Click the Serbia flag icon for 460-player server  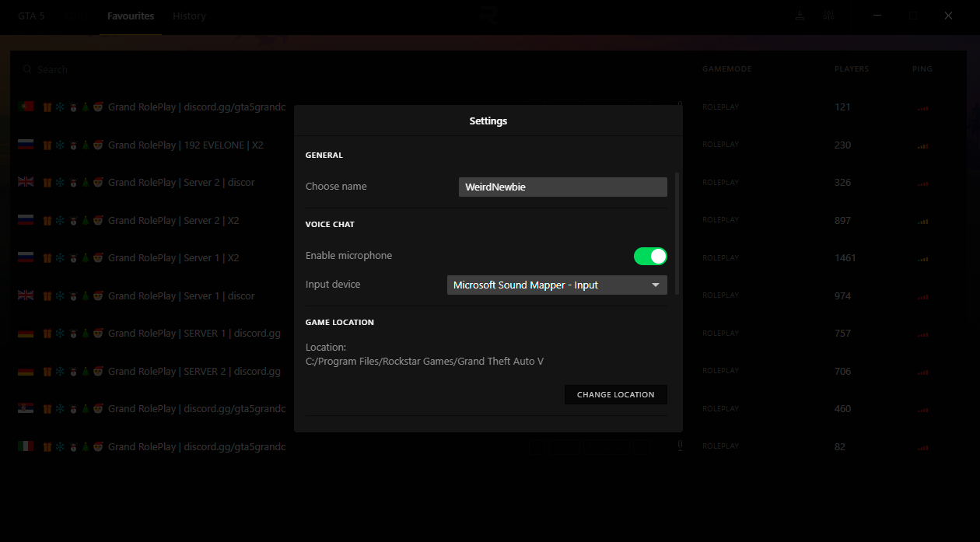point(26,409)
